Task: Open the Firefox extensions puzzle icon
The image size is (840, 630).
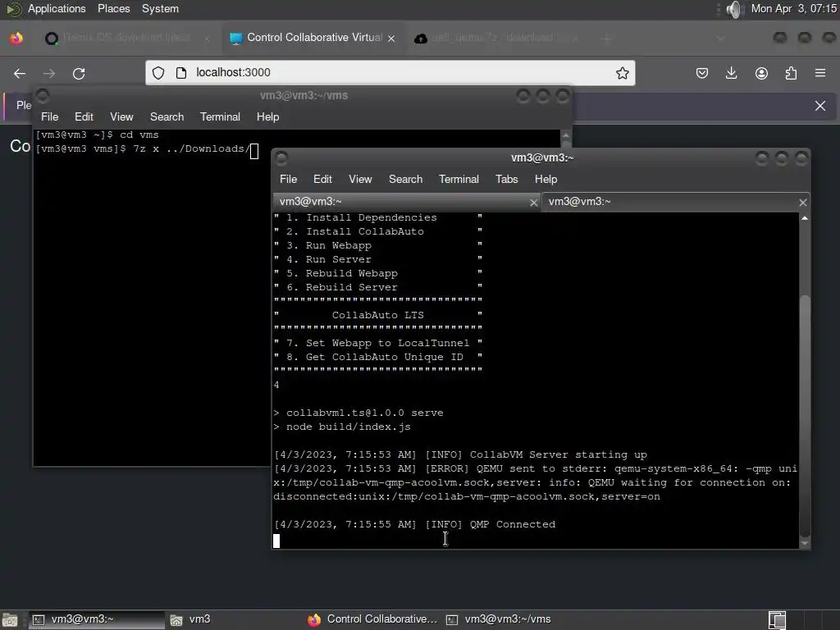Action: point(791,73)
